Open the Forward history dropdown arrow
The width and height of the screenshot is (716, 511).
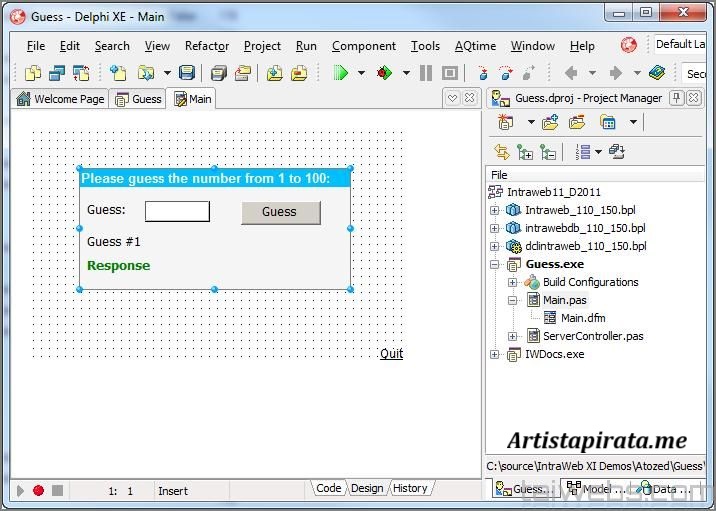pos(637,73)
